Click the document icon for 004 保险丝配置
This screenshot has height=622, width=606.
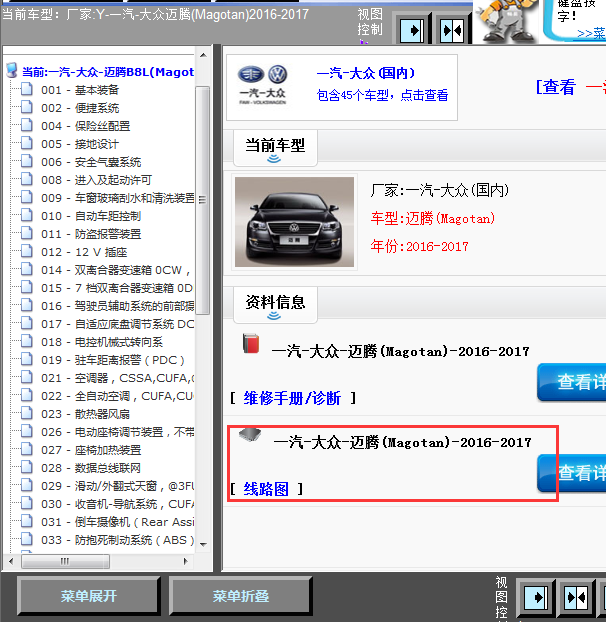(27, 125)
